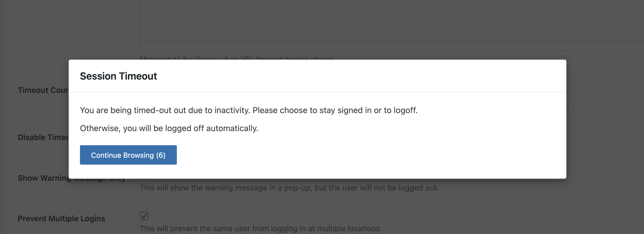This screenshot has width=644, height=234.
Task: Click the truncated Timeout Countdown label
Action: click(43, 90)
